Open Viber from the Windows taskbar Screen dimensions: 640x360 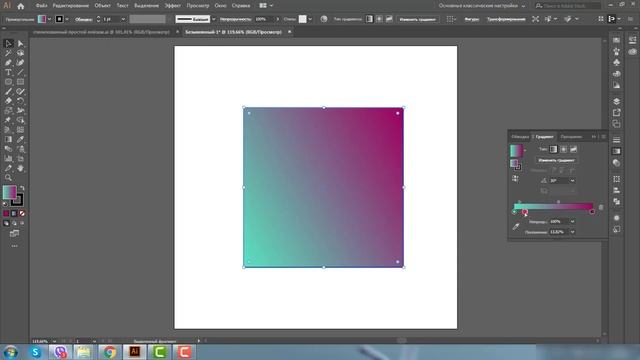pyautogui.click(x=60, y=352)
